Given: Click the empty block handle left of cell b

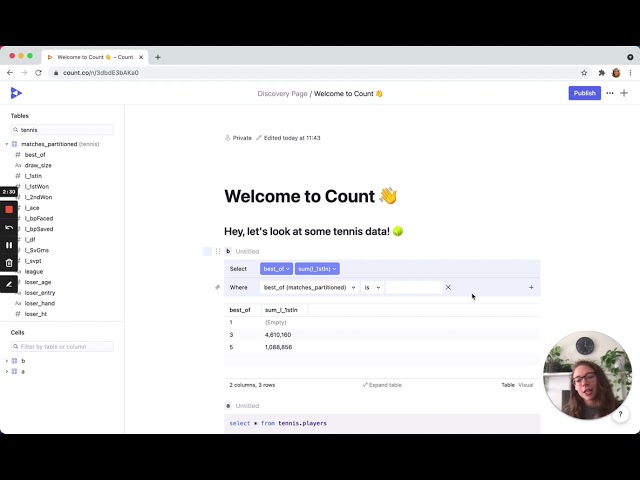Looking at the screenshot, I should click(x=207, y=251).
